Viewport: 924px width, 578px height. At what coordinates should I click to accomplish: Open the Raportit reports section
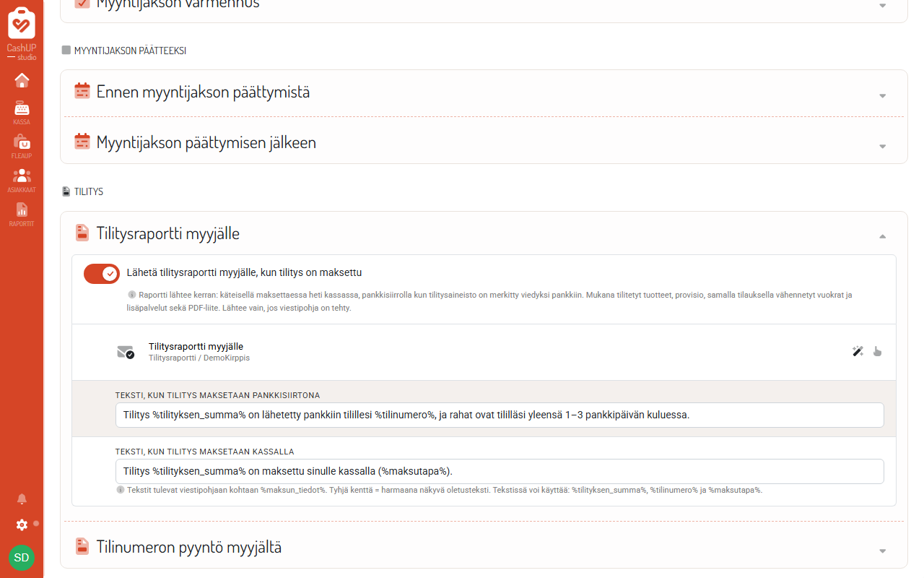(x=22, y=214)
